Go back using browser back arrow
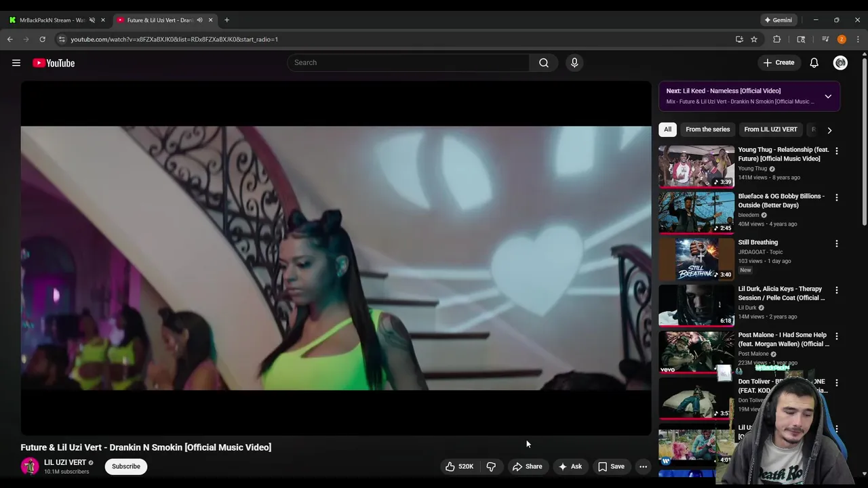 click(x=9, y=39)
